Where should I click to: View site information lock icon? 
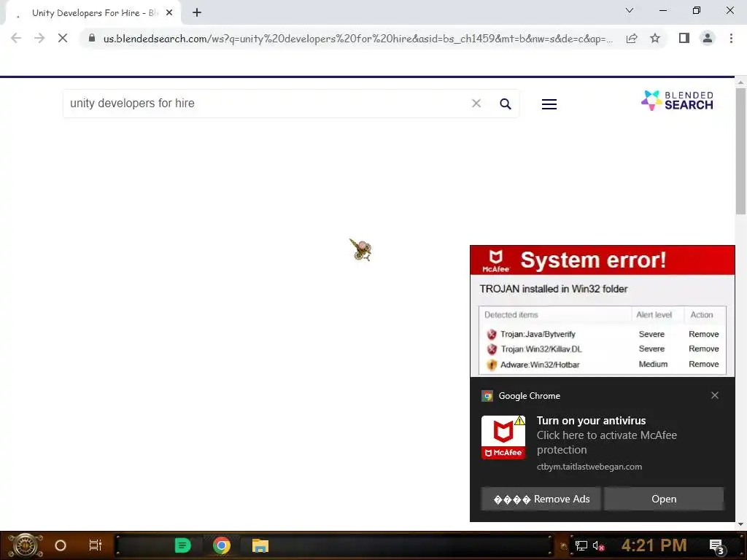pyautogui.click(x=92, y=38)
